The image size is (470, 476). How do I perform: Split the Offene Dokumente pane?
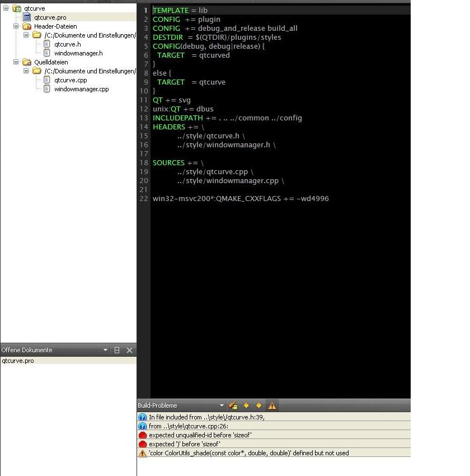(117, 351)
